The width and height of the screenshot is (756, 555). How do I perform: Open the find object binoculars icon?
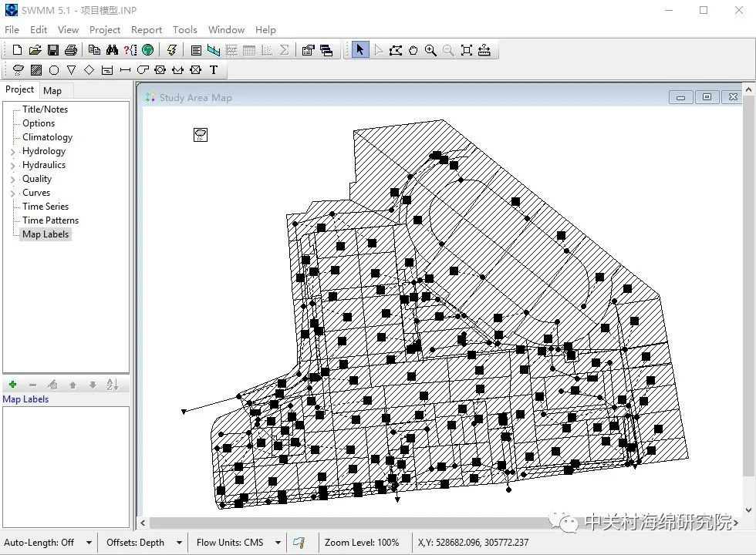click(112, 50)
